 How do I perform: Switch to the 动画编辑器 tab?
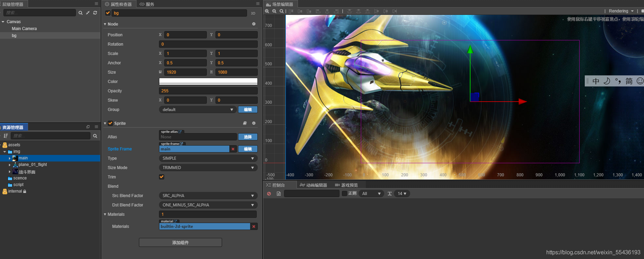tap(314, 185)
